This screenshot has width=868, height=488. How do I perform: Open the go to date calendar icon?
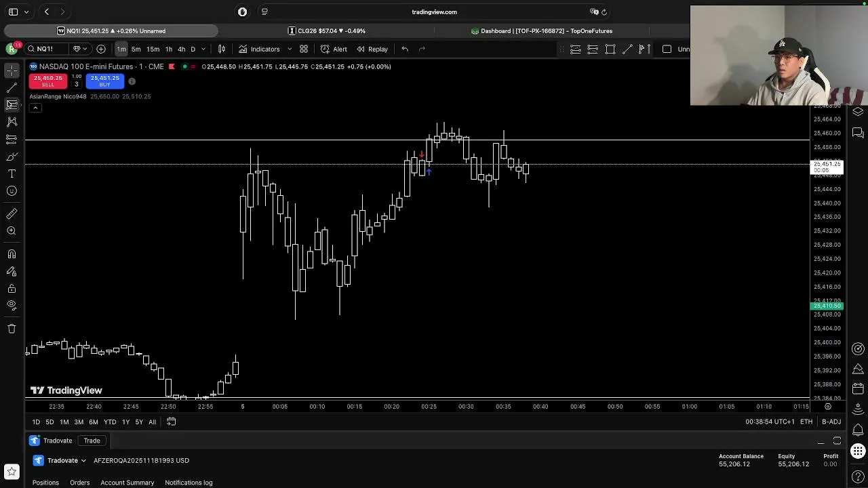pos(171,422)
